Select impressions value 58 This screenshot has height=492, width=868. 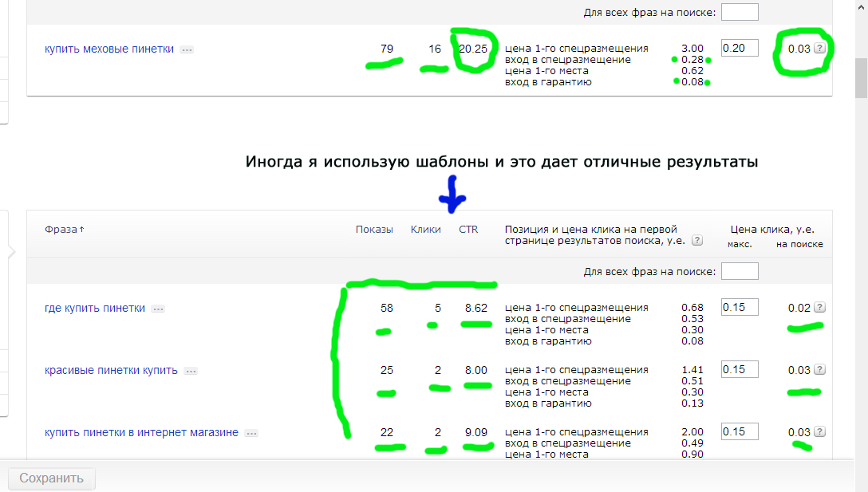(387, 308)
